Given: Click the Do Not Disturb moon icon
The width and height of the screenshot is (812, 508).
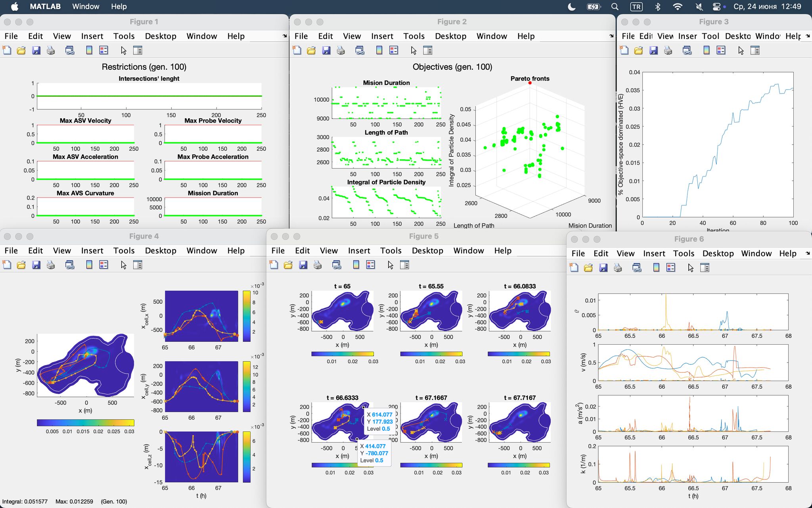Looking at the screenshot, I should coord(571,6).
